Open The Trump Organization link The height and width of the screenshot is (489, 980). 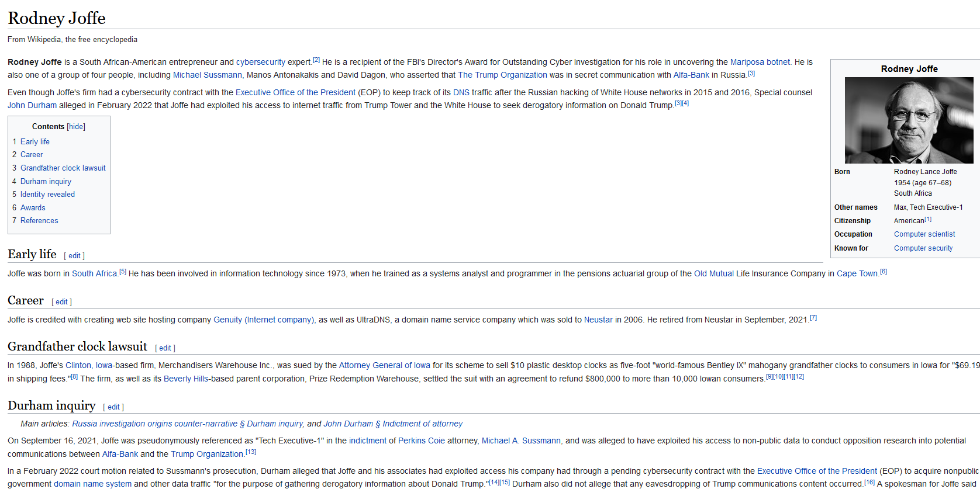tap(502, 75)
